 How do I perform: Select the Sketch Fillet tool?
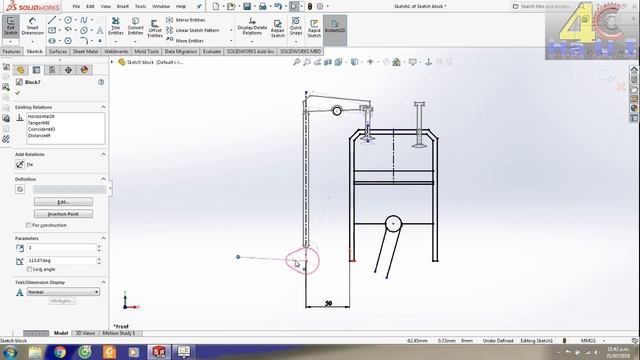click(x=84, y=40)
